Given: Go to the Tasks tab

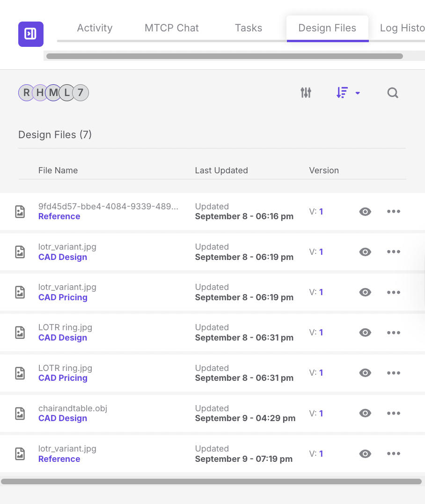Looking at the screenshot, I should 248,28.
